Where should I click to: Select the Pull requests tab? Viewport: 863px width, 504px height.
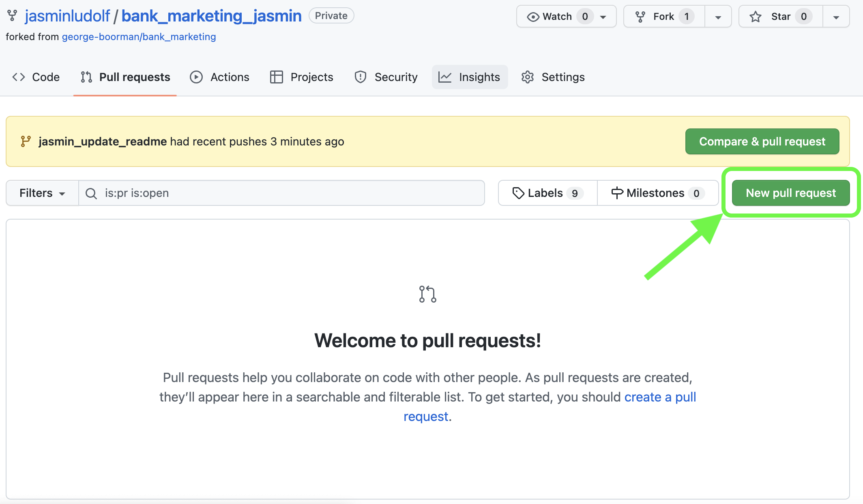coord(125,77)
